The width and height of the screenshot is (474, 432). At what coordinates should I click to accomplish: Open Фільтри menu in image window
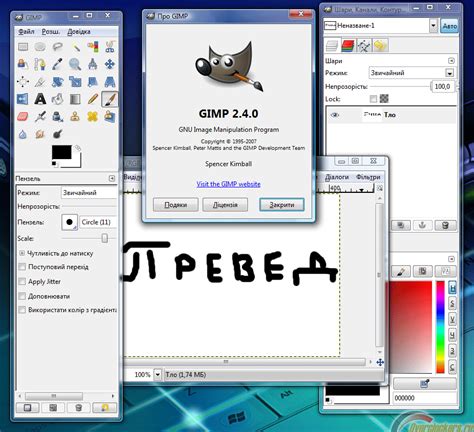368,177
